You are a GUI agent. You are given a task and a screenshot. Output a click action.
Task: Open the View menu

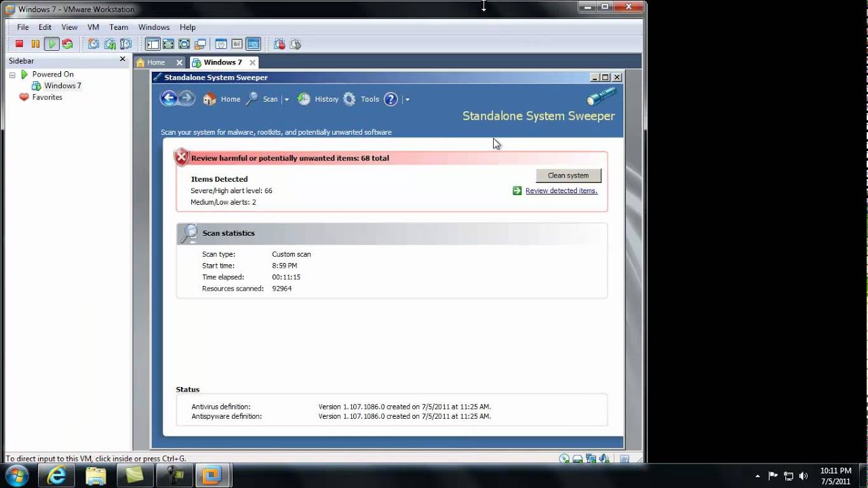(x=70, y=27)
